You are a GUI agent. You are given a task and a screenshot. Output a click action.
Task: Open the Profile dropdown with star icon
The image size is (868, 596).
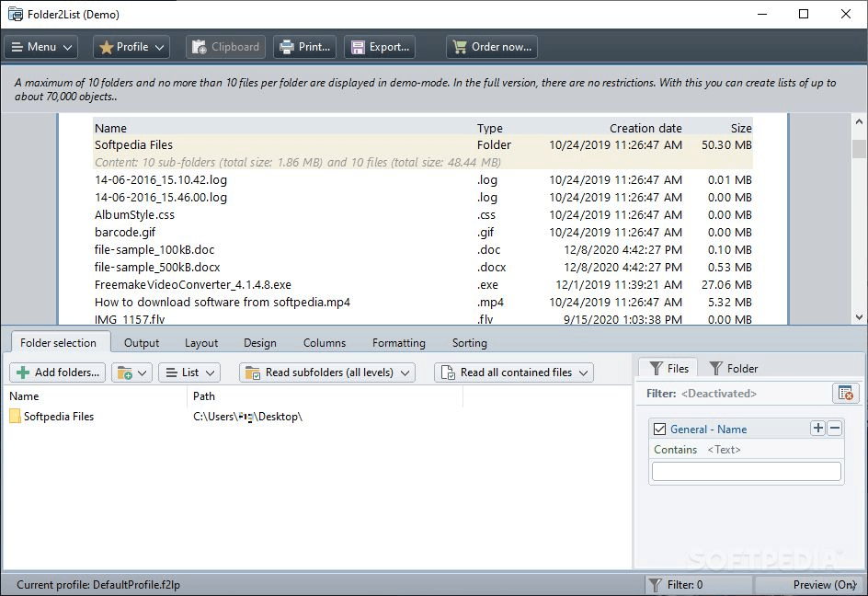(x=131, y=47)
